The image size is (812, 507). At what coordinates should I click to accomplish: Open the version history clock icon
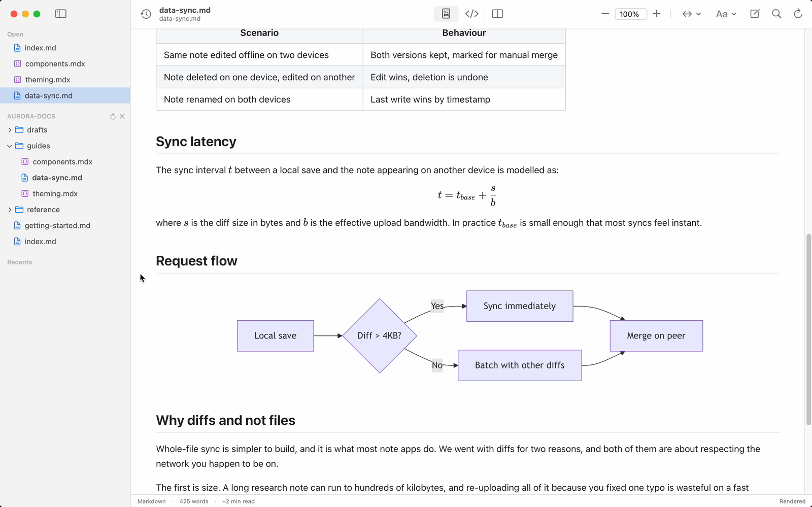146,14
